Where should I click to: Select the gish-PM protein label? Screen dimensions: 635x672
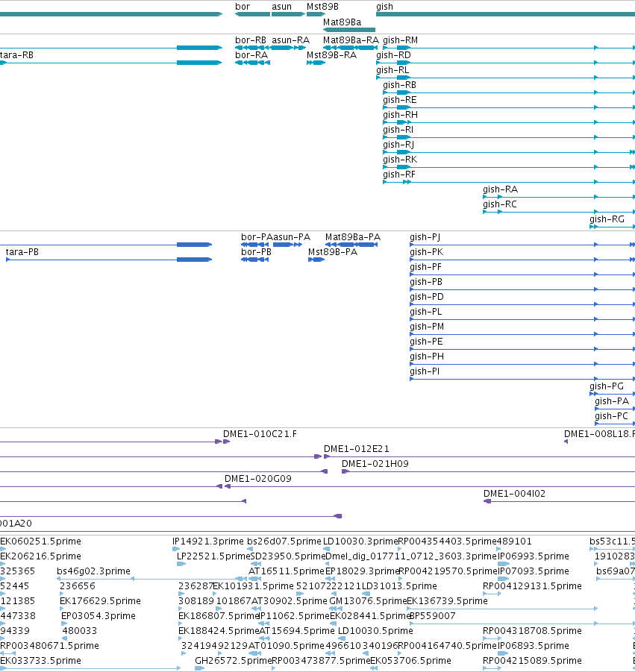point(427,327)
